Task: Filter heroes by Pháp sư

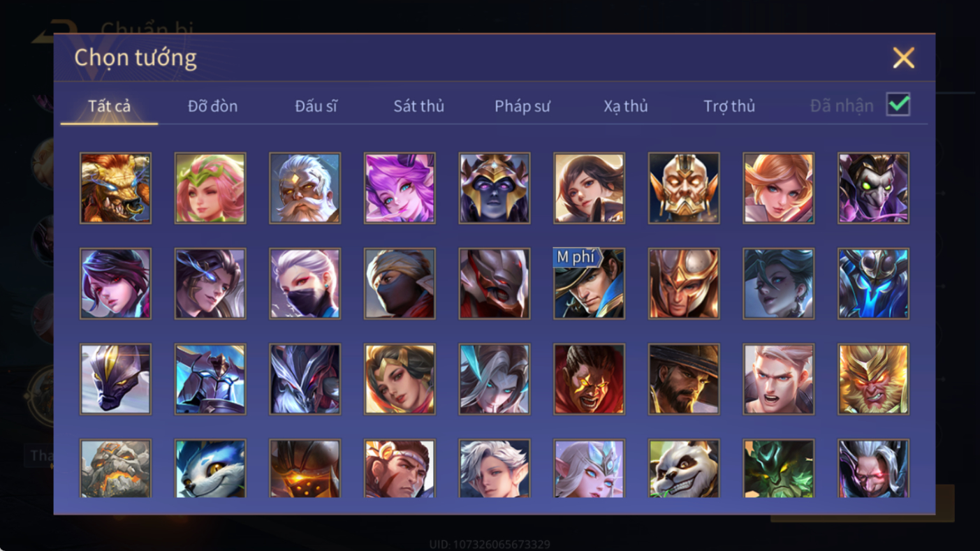Action: click(522, 106)
